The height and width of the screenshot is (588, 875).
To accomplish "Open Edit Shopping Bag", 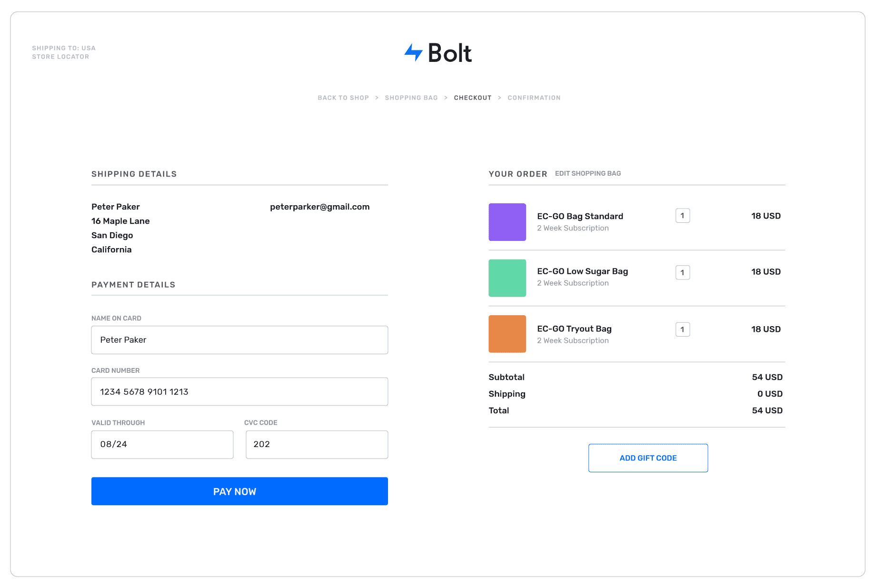I will pyautogui.click(x=587, y=173).
